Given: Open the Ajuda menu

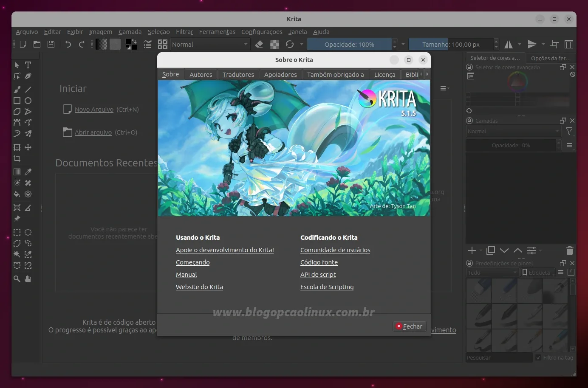Looking at the screenshot, I should (x=321, y=32).
